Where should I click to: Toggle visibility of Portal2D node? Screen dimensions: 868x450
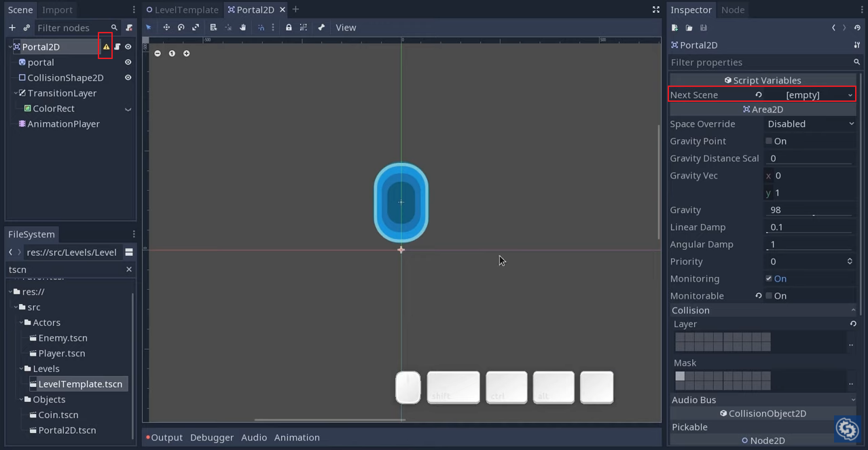click(128, 47)
